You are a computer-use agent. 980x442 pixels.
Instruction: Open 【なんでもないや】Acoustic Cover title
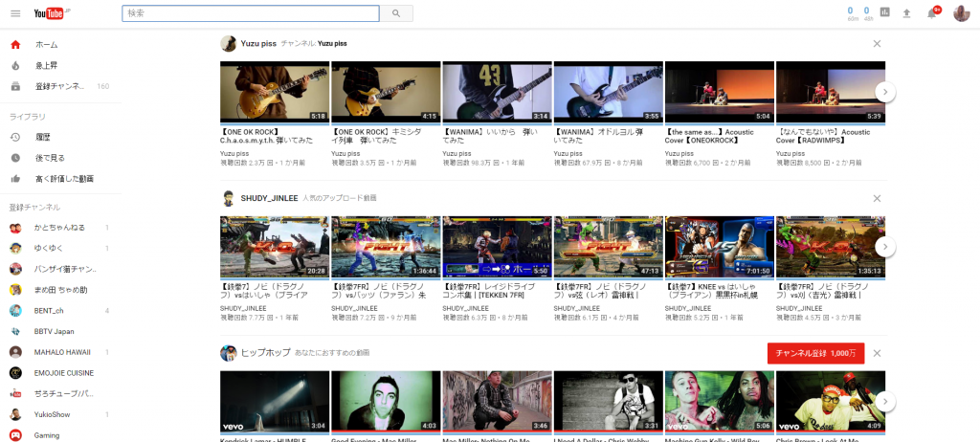[823, 136]
